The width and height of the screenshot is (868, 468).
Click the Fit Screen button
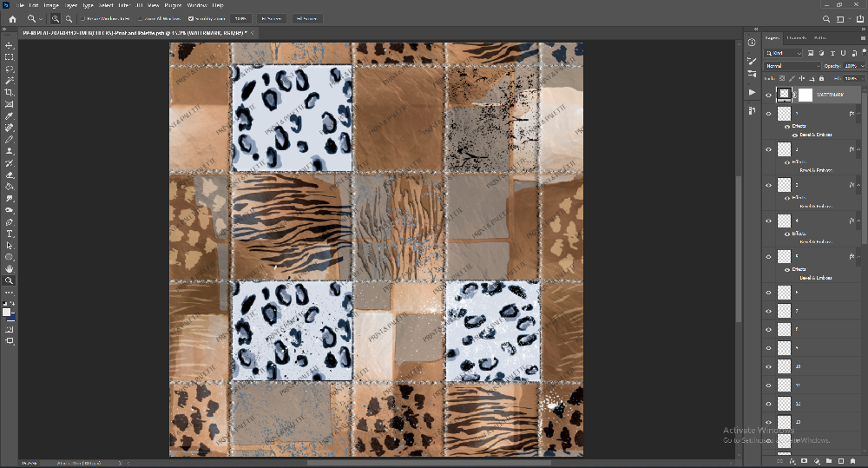(x=271, y=19)
